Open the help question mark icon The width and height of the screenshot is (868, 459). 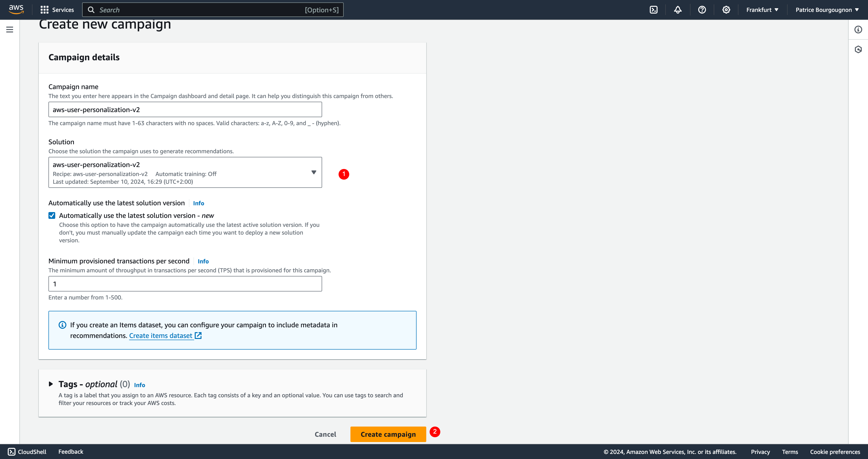[x=702, y=10]
